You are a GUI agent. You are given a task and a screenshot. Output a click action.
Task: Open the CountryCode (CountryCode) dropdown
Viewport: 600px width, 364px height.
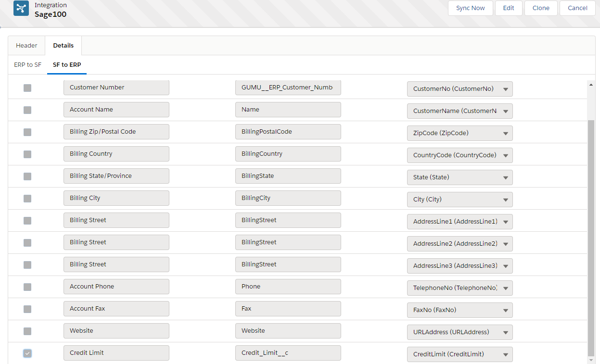(460, 155)
